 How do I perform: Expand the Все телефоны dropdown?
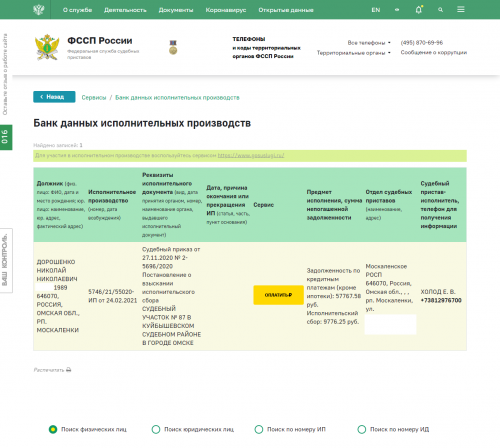pos(369,43)
